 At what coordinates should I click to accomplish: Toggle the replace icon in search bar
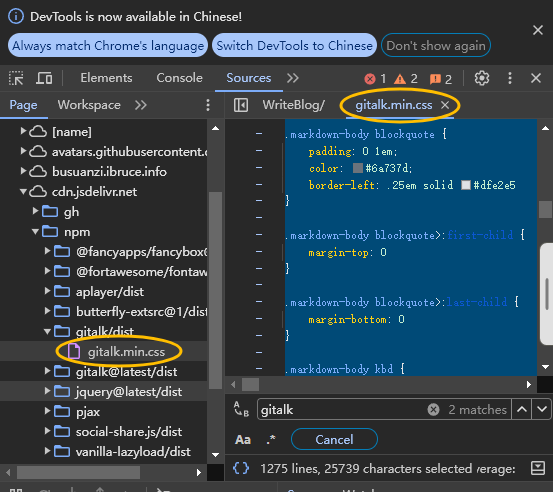click(241, 409)
